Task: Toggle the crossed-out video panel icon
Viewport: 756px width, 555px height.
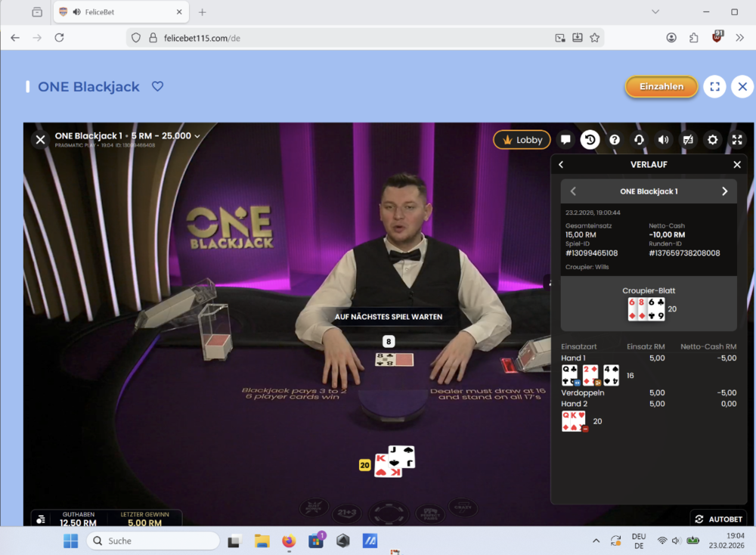Action: point(688,140)
